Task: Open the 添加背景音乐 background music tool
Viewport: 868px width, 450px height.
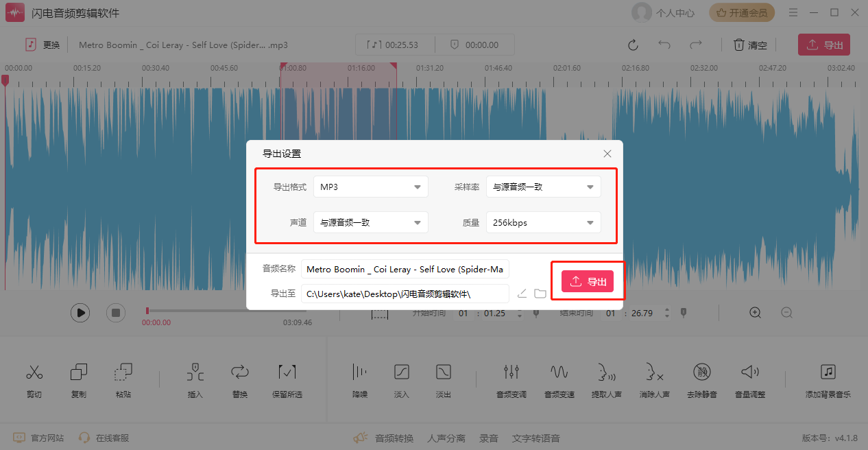Action: click(828, 381)
